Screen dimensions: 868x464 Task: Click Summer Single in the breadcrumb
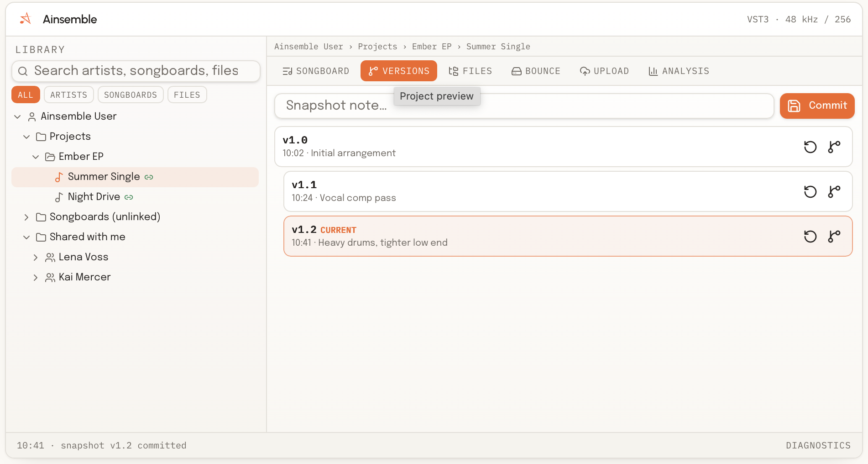coord(498,47)
